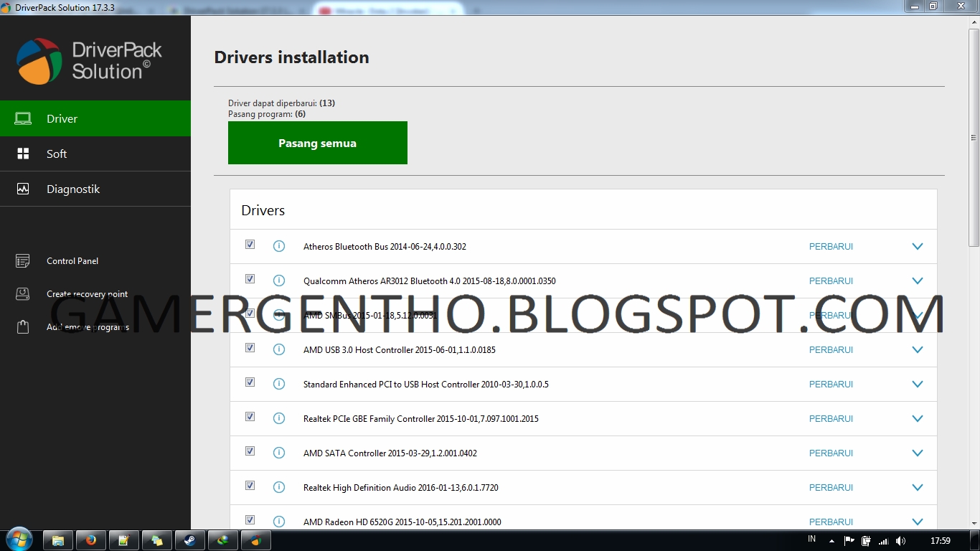
Task: Click PERBARUI for Realtek PCIe GBE Controller
Action: point(831,419)
